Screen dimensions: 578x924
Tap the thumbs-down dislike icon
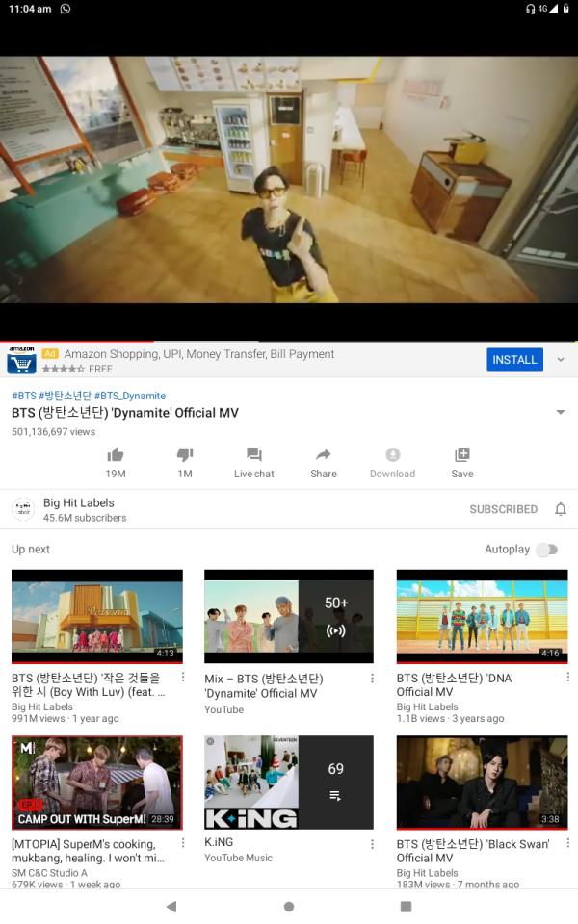pyautogui.click(x=185, y=454)
